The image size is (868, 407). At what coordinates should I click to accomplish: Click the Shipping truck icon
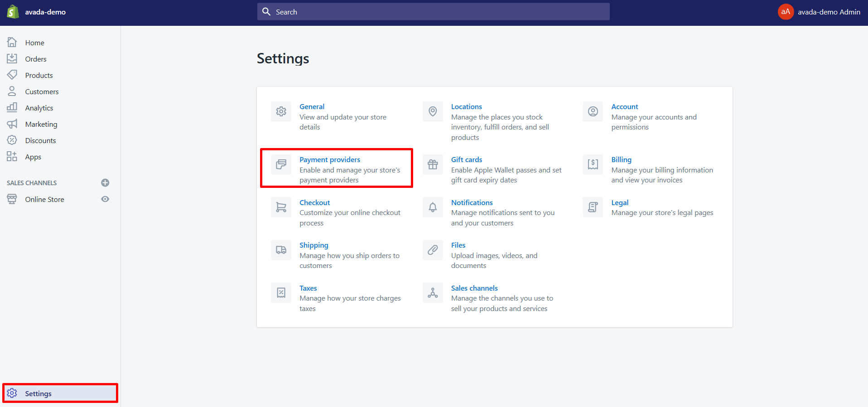pos(281,250)
